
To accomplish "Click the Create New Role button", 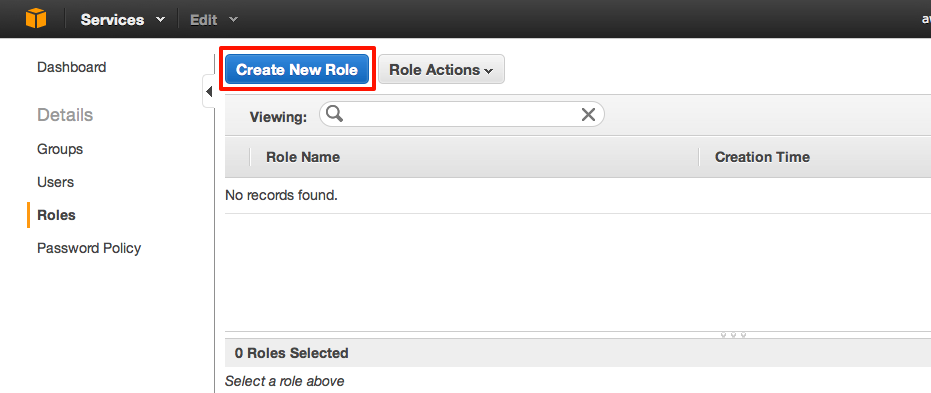I will tap(297, 69).
